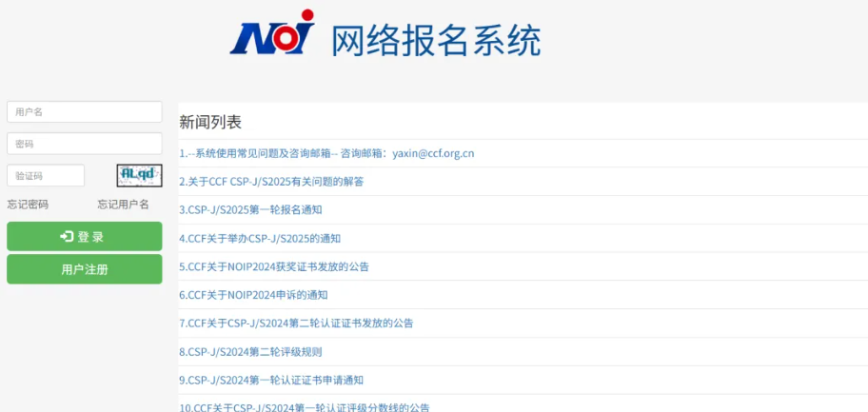The width and height of the screenshot is (868, 412).
Task: Open NOIP2024 申诉的通知 link
Action: click(253, 295)
